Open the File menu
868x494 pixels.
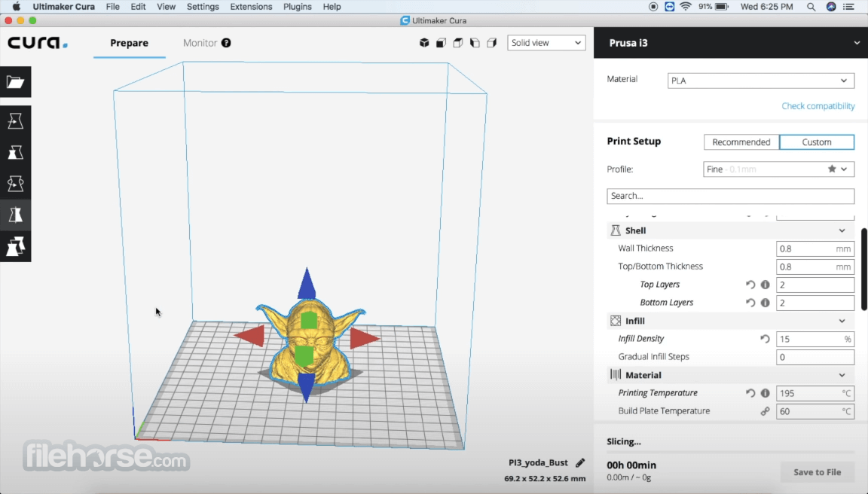[x=112, y=7]
